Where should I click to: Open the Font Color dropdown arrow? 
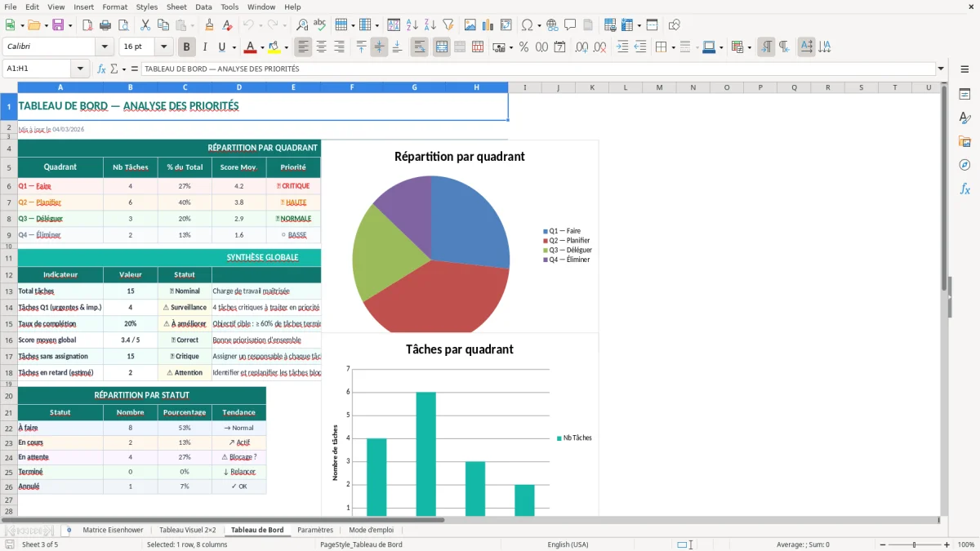pos(262,47)
